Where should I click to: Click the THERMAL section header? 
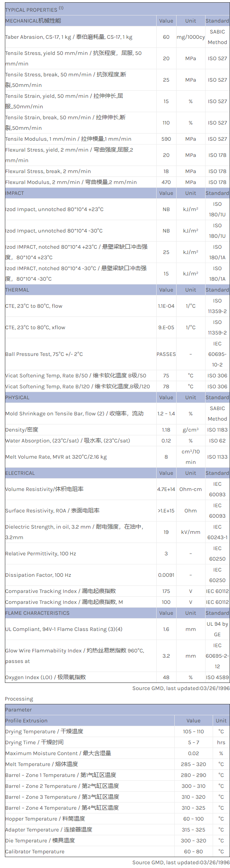point(17,290)
